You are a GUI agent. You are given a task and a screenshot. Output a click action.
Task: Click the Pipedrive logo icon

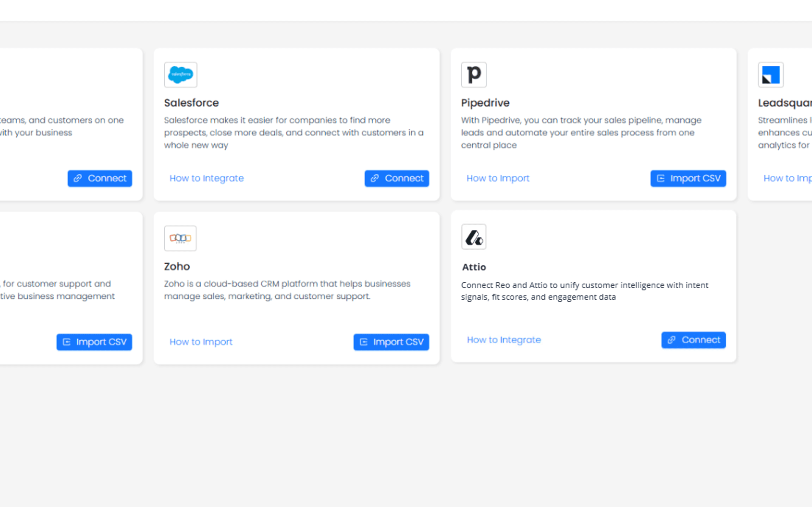(x=474, y=75)
